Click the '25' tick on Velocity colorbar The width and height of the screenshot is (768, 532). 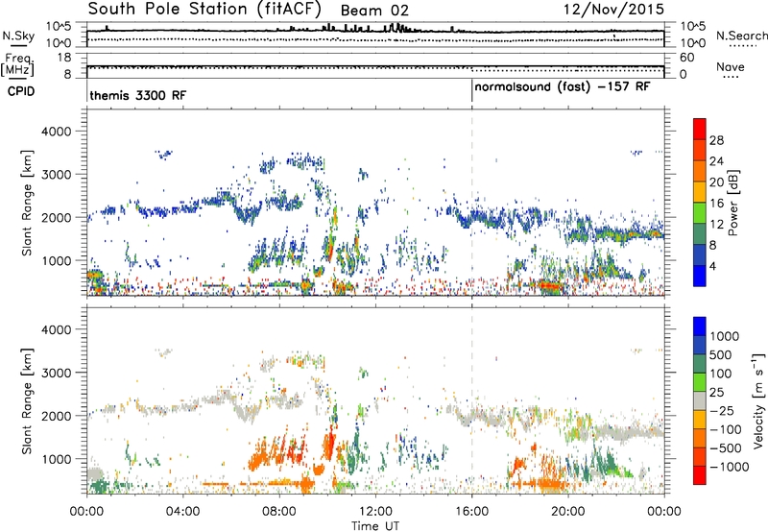[716, 393]
